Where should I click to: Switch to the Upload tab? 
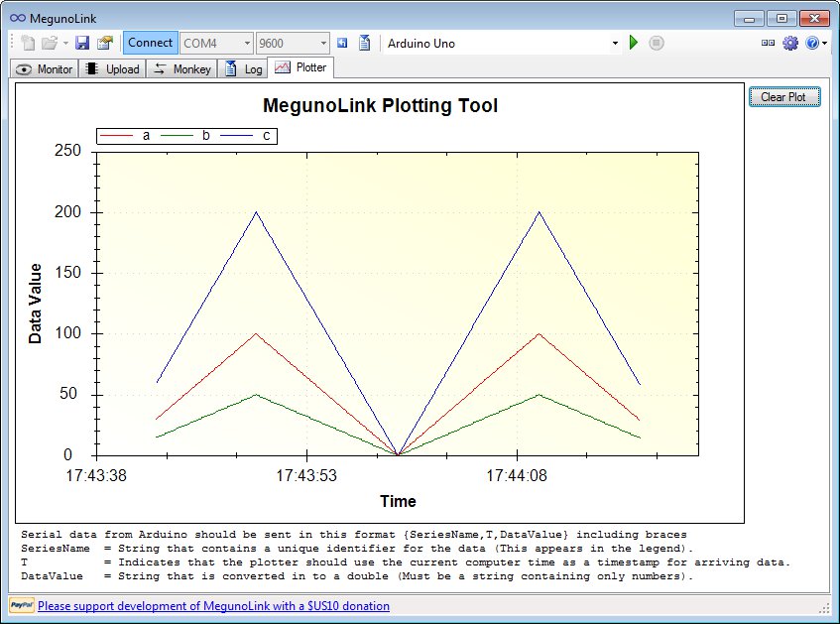point(112,68)
